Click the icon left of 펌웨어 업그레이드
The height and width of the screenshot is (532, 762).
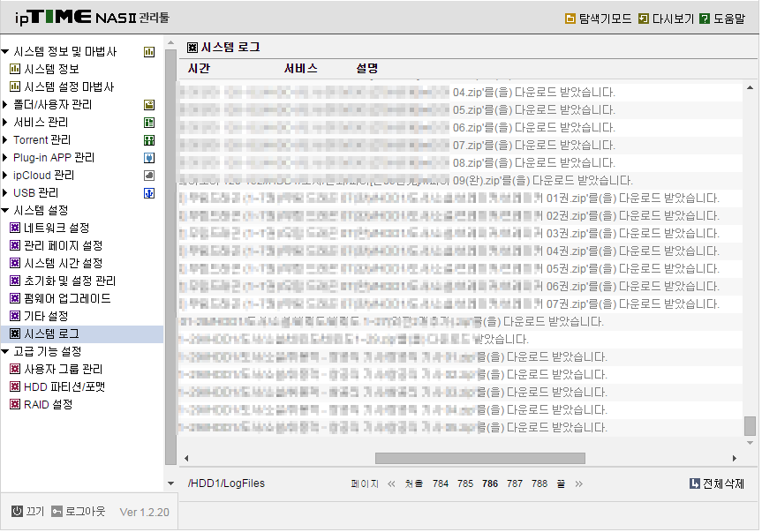click(15, 298)
